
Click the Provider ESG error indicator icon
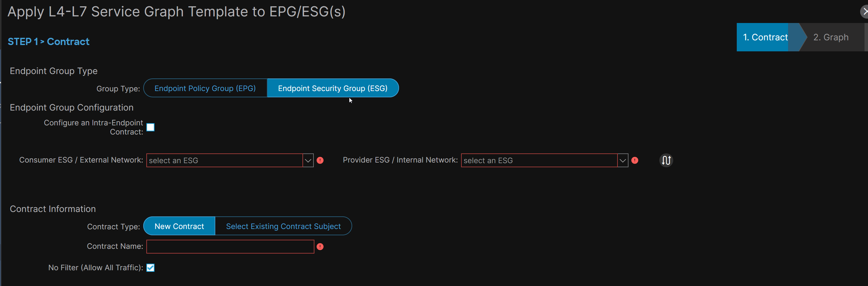[x=635, y=161]
